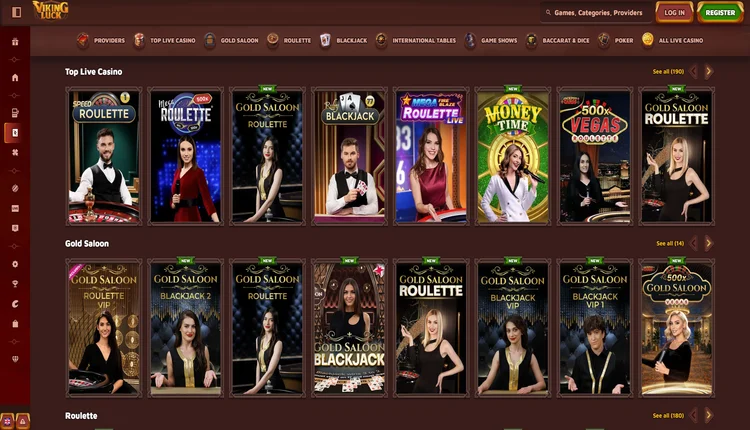Select the All Live Casino category
750x430 pixels.
(673, 41)
